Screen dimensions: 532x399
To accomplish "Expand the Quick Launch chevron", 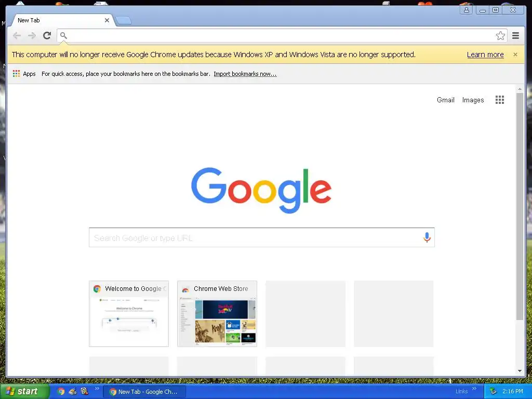I will (97, 389).
